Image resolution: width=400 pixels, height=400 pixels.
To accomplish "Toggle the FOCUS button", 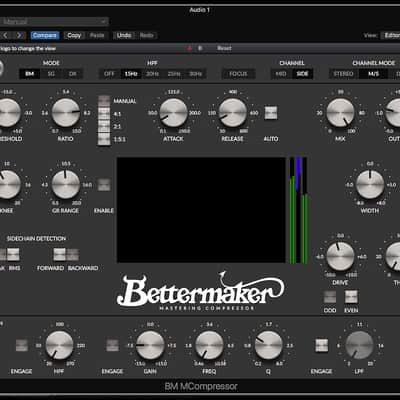I will [238, 74].
